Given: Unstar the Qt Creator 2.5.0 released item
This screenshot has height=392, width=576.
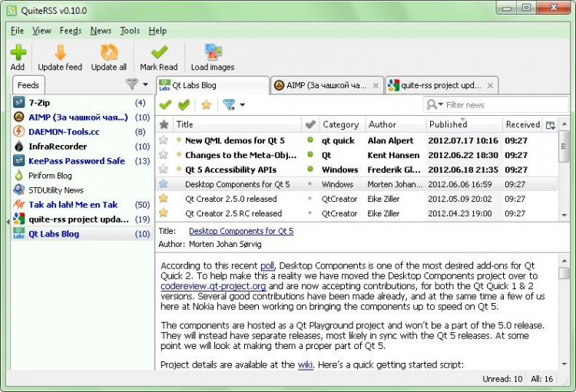Looking at the screenshot, I should tap(164, 199).
